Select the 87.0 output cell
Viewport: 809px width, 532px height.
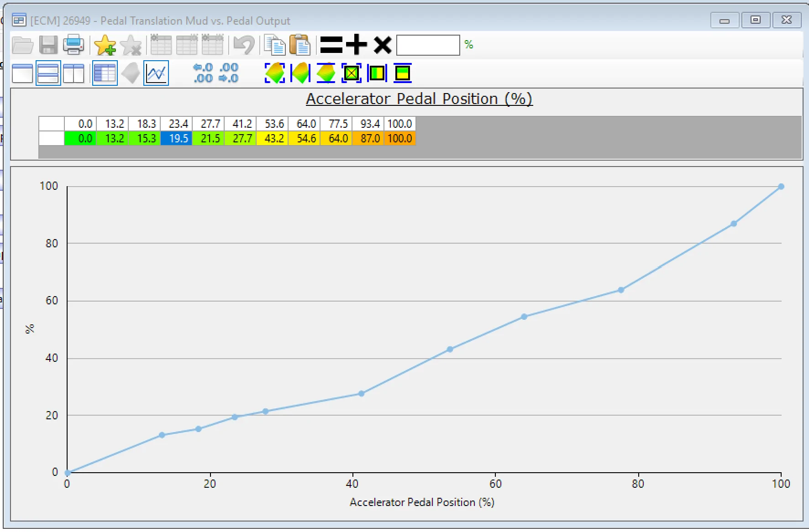point(368,138)
